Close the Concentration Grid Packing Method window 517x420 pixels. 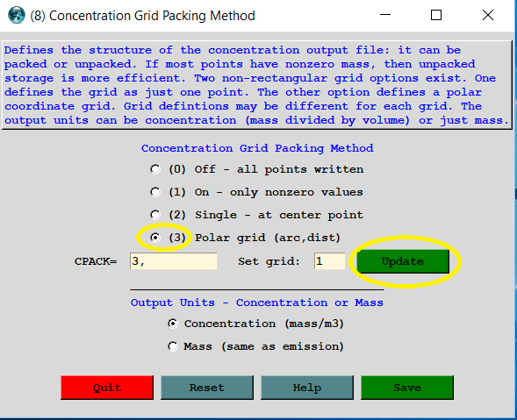[x=488, y=15]
